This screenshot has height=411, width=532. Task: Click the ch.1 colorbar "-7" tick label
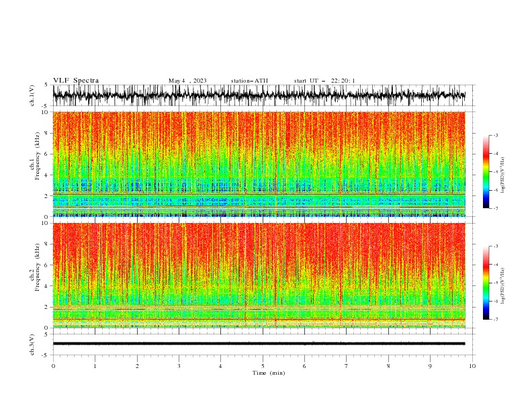496,208
